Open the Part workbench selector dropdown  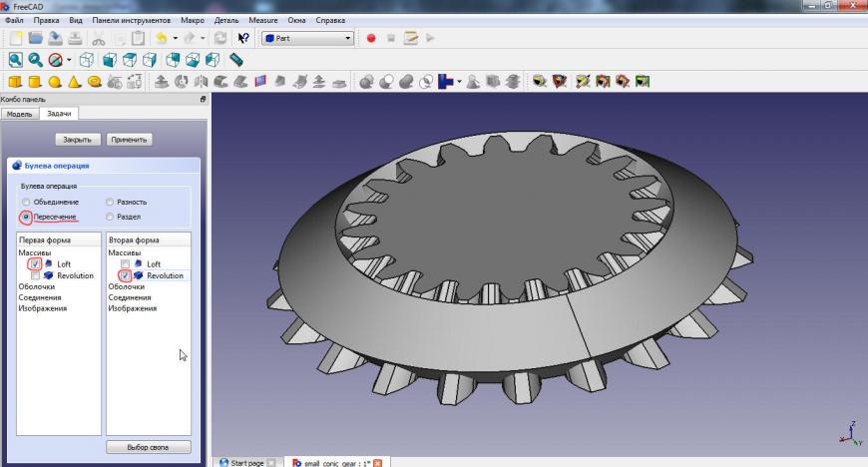307,38
